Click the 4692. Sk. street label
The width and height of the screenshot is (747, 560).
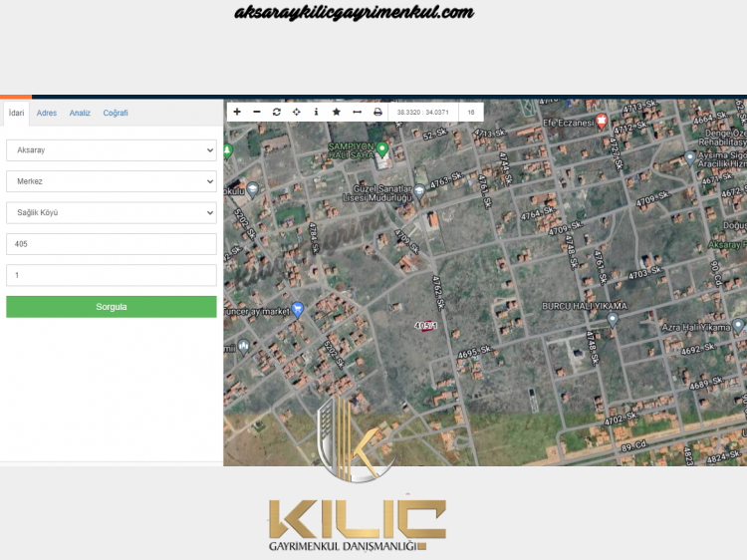pos(698,349)
